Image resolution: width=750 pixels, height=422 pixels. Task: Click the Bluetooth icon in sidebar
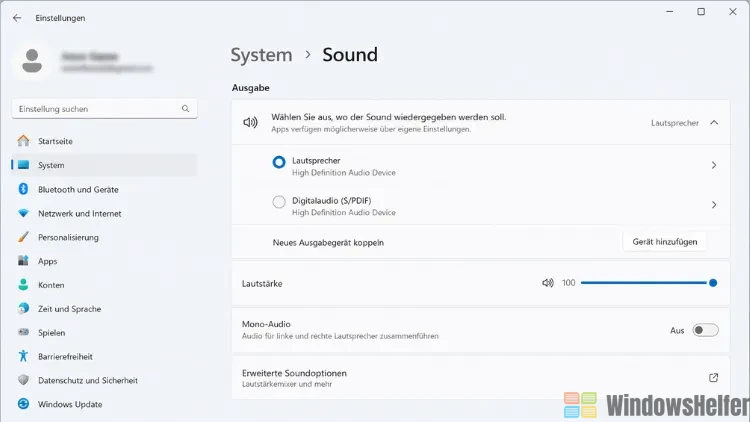tap(23, 189)
